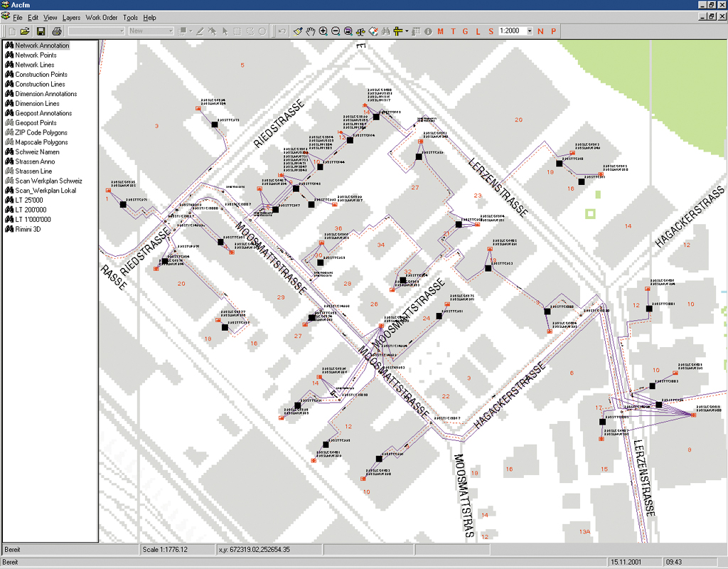Open the dropdown arrow beside yellow signpost icon
The width and height of the screenshot is (728, 569).
407,31
